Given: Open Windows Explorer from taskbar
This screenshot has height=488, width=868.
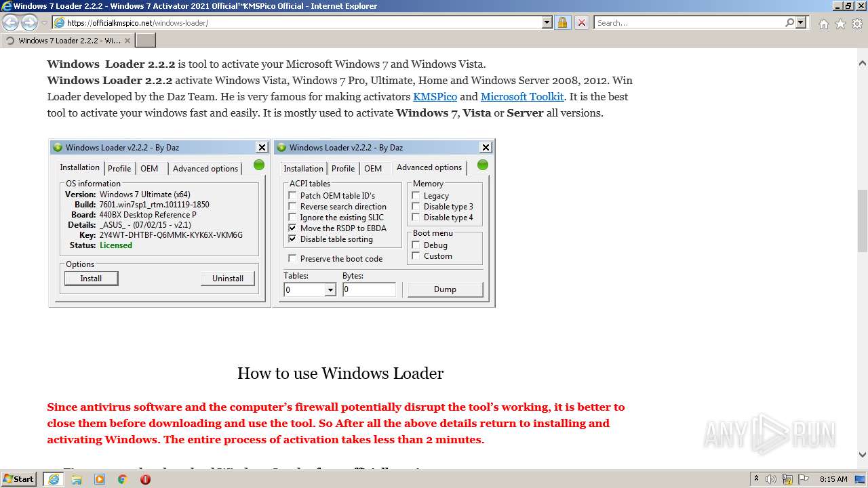Looking at the screenshot, I should tap(77, 479).
